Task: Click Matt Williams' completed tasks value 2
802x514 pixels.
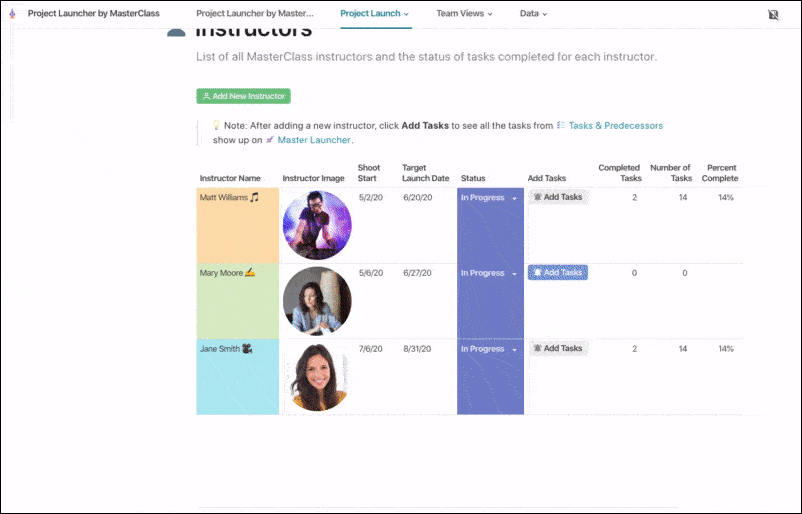Action: point(634,197)
